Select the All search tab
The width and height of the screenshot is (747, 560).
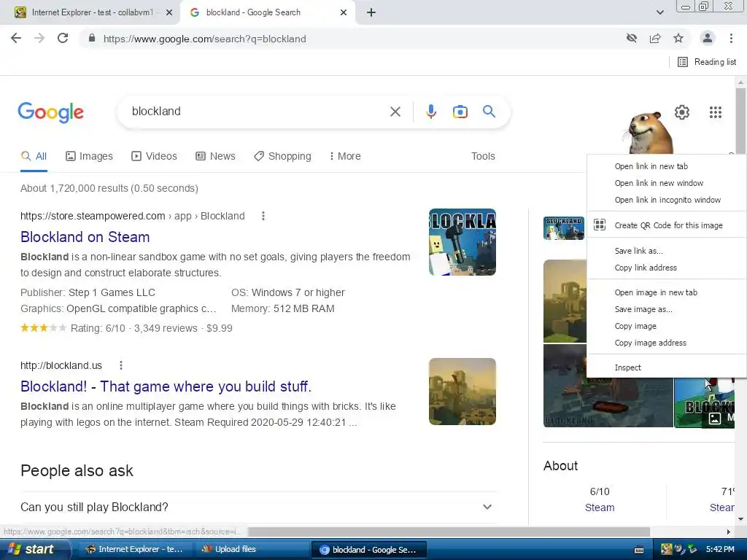click(x=34, y=156)
